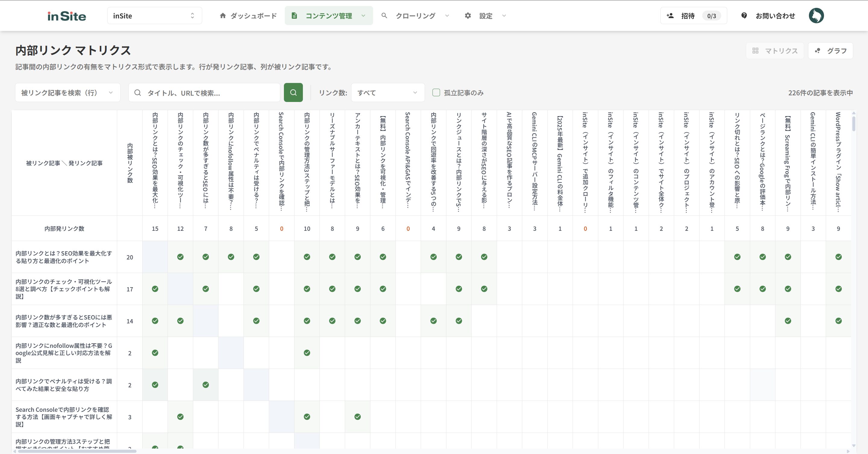Screen dimensions: 868x454
Task: Open the inSite project selector
Action: 154,15
